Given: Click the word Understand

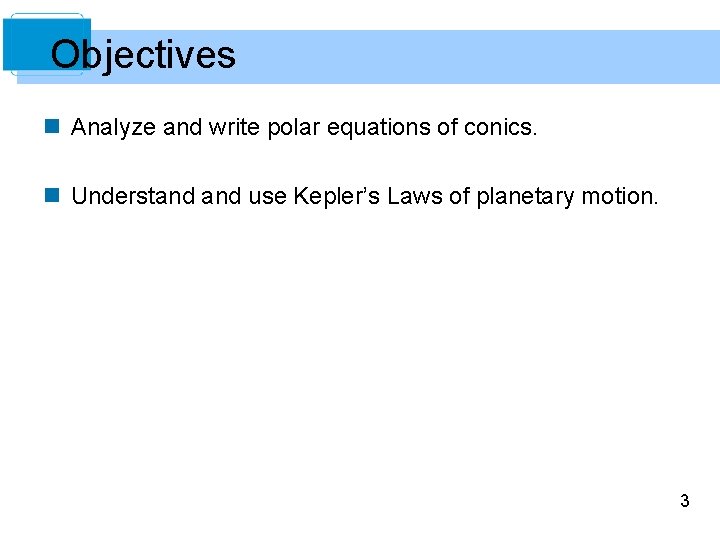Looking at the screenshot, I should pos(134,196).
